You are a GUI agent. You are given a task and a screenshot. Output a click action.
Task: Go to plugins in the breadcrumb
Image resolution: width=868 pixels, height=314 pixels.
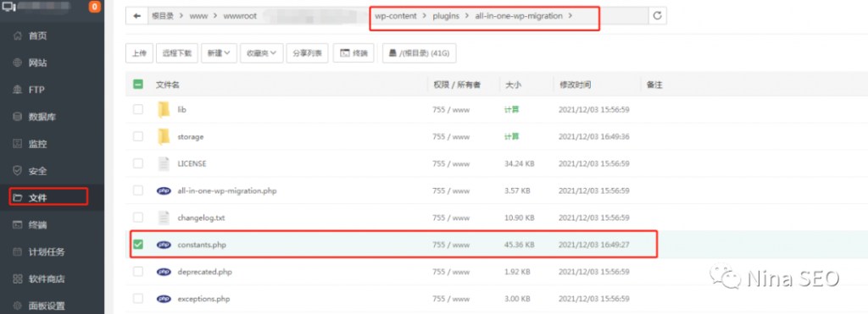[x=446, y=16]
